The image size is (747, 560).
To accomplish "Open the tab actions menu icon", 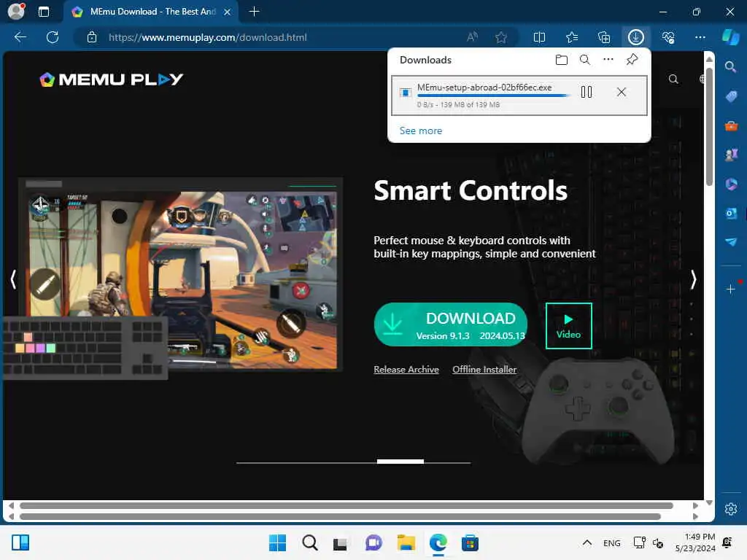I will coord(43,12).
